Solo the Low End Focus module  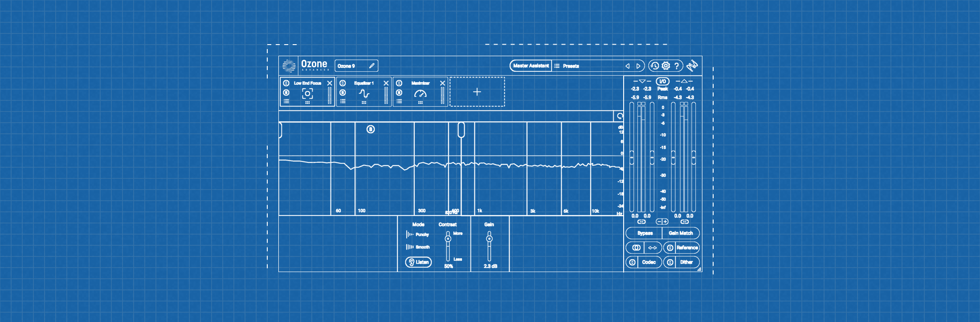[x=286, y=92]
